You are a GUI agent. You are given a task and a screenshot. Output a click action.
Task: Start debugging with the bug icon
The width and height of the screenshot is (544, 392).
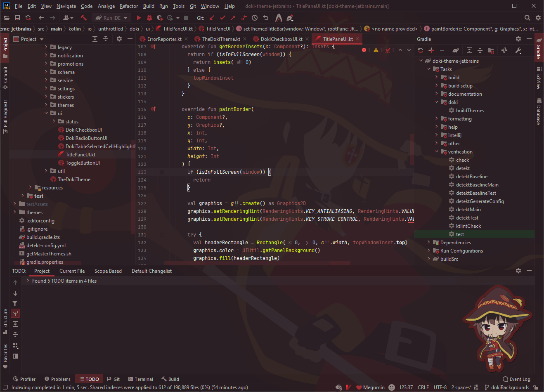pyautogui.click(x=149, y=18)
